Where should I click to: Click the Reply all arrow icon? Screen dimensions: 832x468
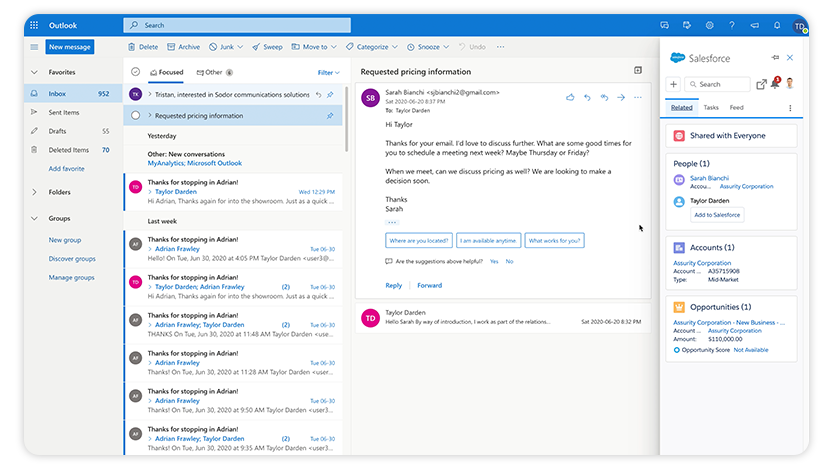(604, 97)
